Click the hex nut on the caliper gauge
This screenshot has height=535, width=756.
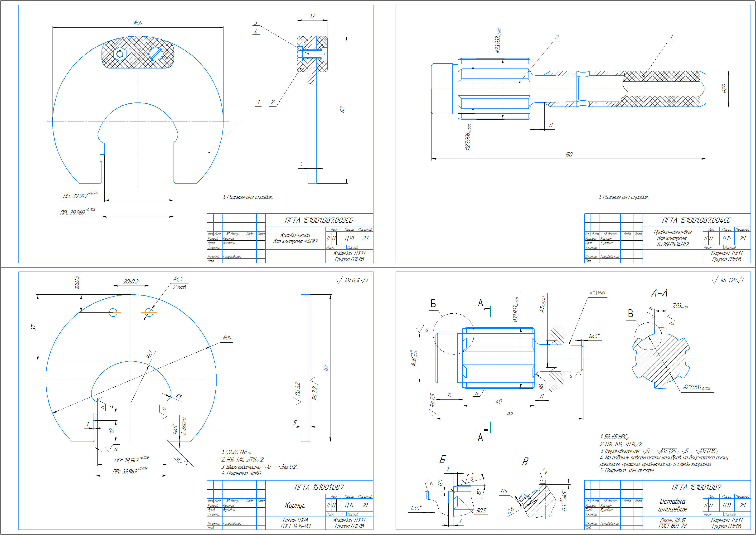(x=120, y=54)
